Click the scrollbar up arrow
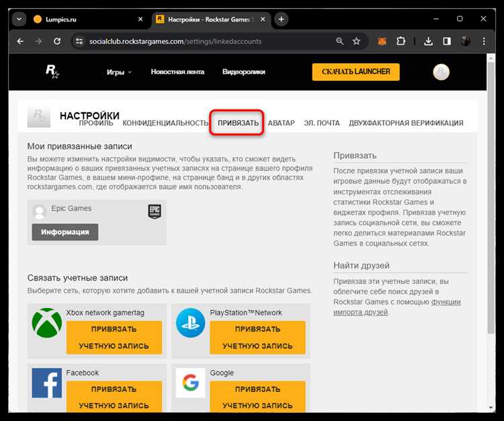This screenshot has height=421, width=504. point(491,58)
